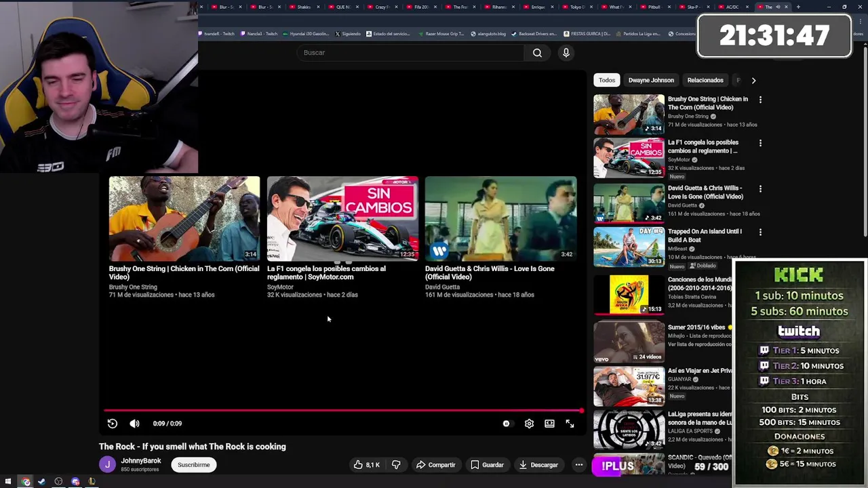Screen dimensions: 868x488
Task: Click sidebar thumbnail of Trapped On An Island
Action: (x=629, y=247)
